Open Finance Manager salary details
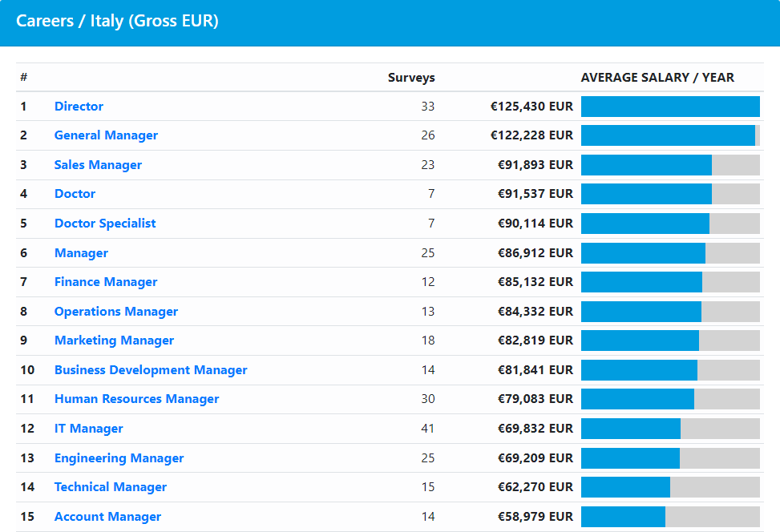This screenshot has height=532, width=780. (x=106, y=282)
